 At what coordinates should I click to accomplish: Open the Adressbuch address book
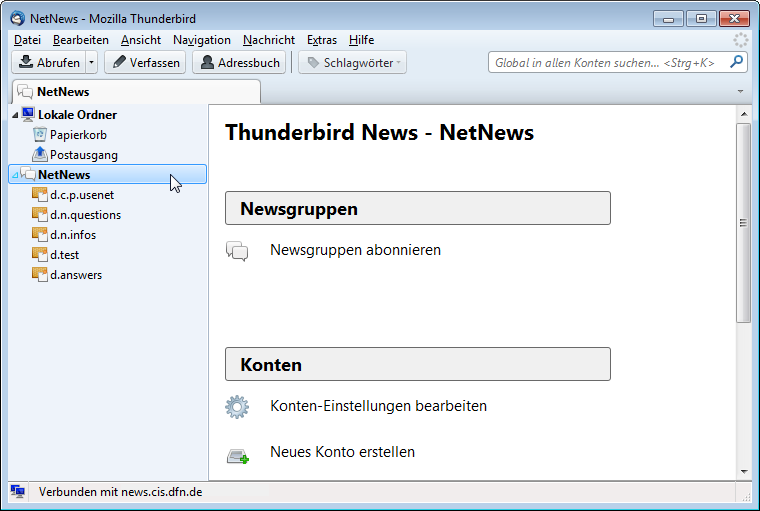239,63
